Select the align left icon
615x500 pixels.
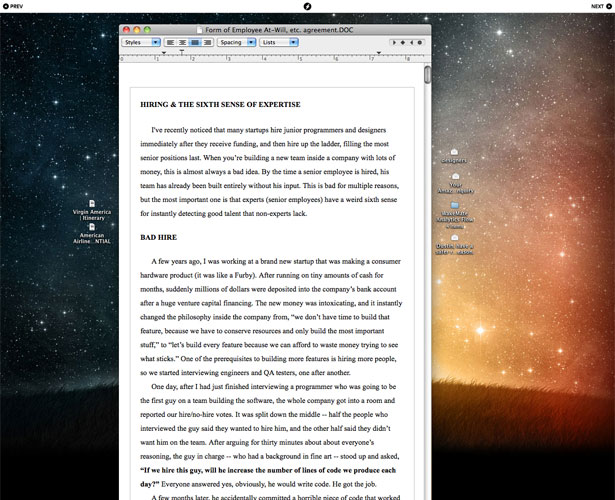(170, 42)
